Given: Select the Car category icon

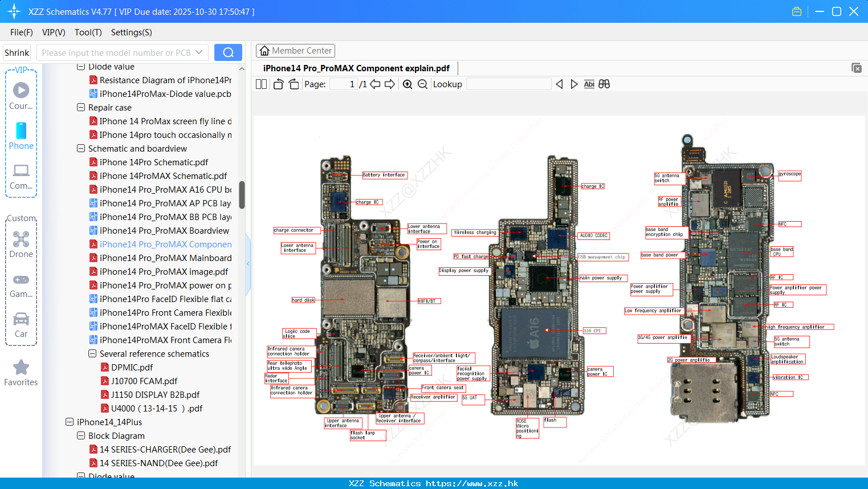Looking at the screenshot, I should 21,325.
